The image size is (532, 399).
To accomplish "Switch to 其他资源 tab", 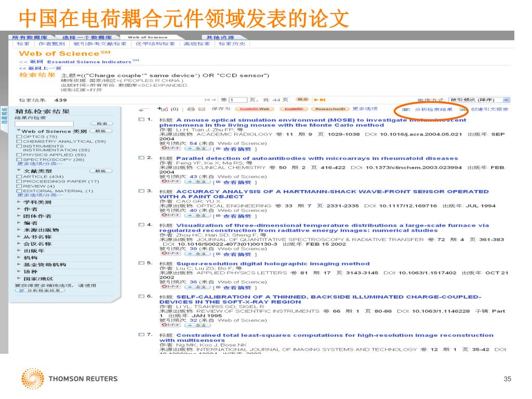I will coord(220,37).
